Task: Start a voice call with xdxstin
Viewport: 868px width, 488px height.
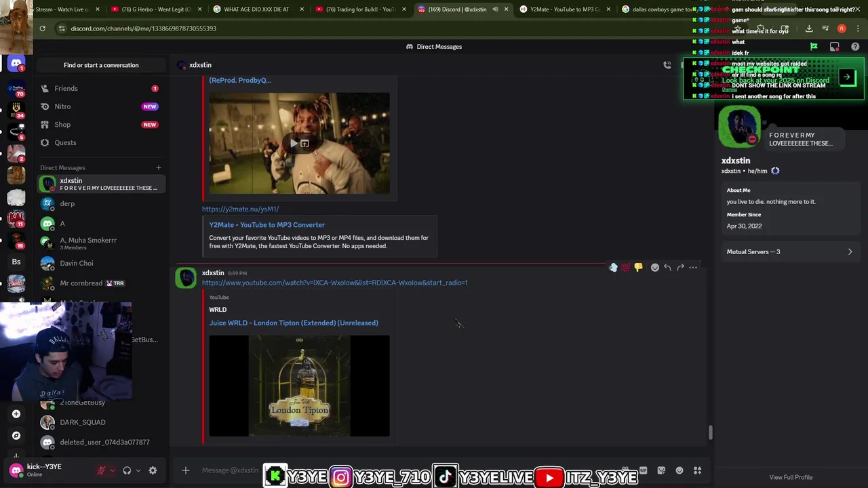Action: pos(667,65)
